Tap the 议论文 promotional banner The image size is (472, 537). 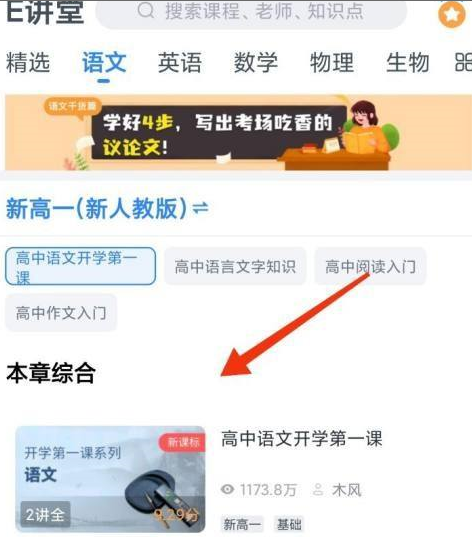pos(238,132)
